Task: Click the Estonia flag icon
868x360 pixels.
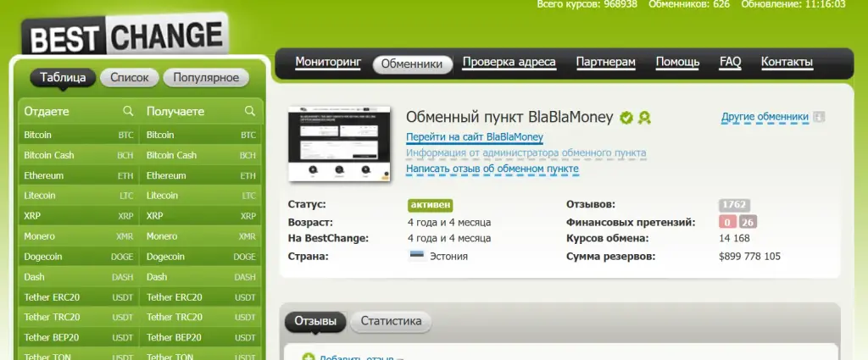Action: (417, 256)
